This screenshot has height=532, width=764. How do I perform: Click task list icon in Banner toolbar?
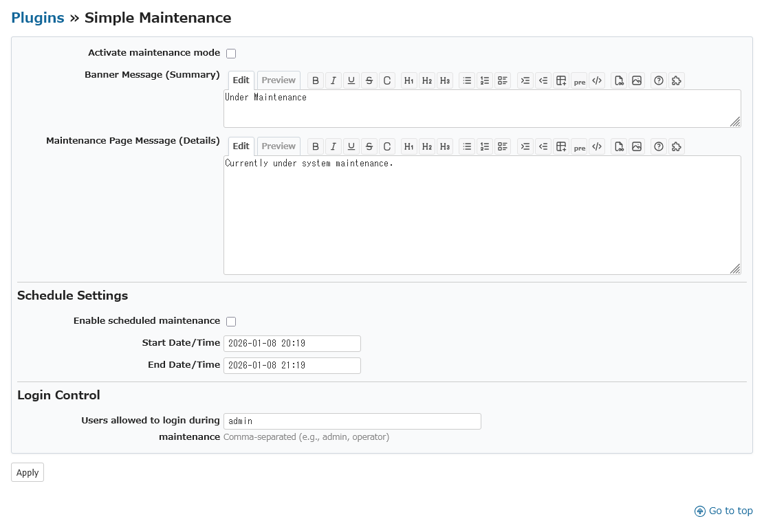[503, 80]
